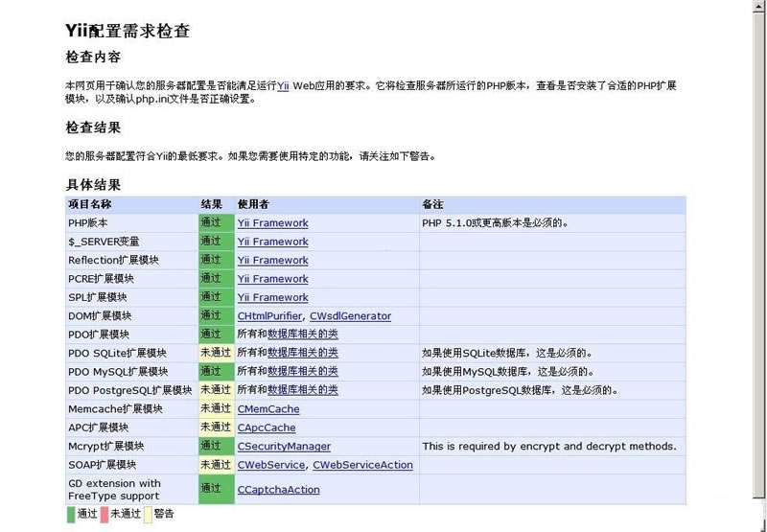Click 通过 result cell for GD extension
This screenshot has width=767, height=532.
tap(217, 490)
